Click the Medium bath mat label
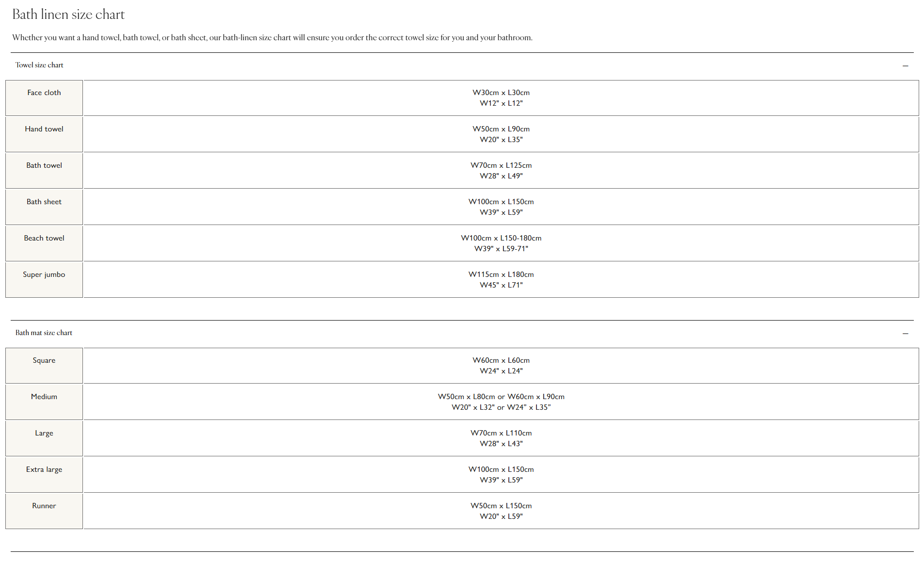 tap(44, 397)
